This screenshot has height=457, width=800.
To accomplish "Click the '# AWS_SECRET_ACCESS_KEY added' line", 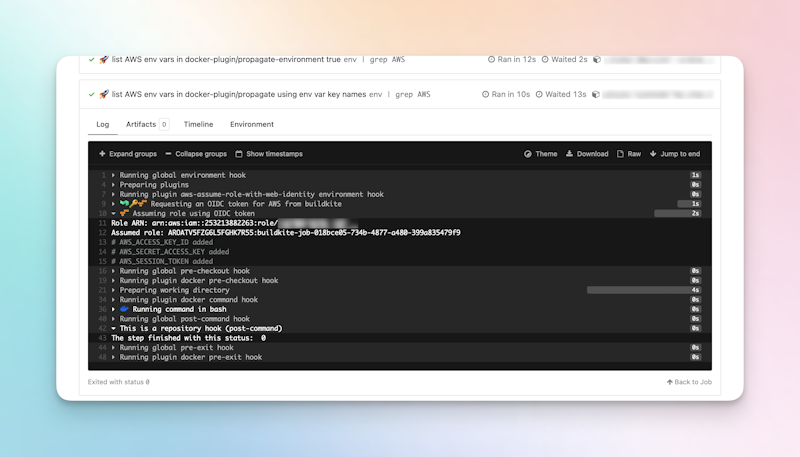I will pyautogui.click(x=170, y=251).
